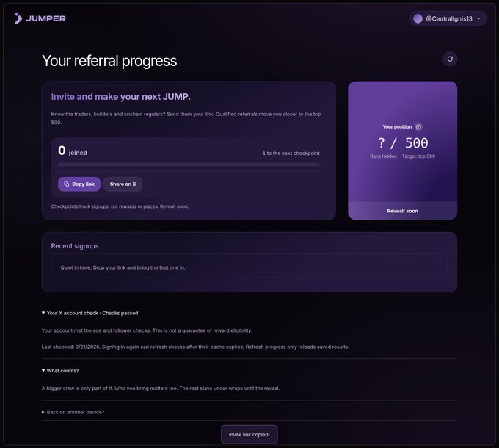This screenshot has height=448, width=499.
Task: Click the Copy link button
Action: click(x=79, y=184)
